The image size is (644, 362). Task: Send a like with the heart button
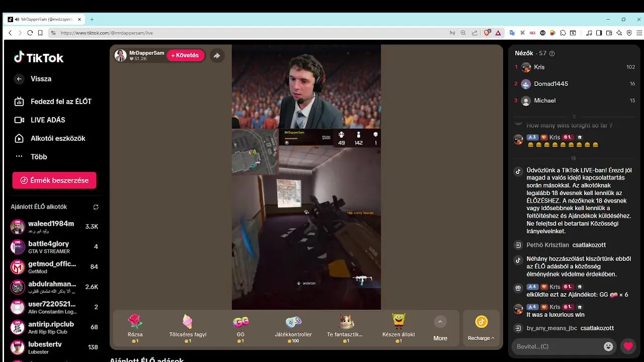point(628,346)
